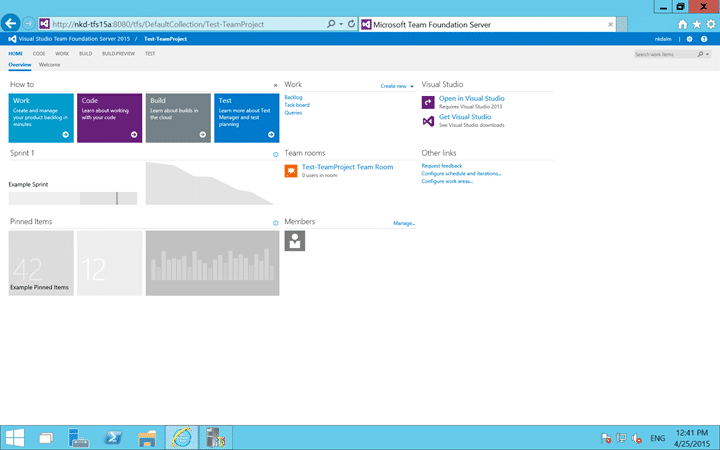Viewport: 720px width, 450px height.
Task: Open the Queries link
Action: click(x=293, y=113)
